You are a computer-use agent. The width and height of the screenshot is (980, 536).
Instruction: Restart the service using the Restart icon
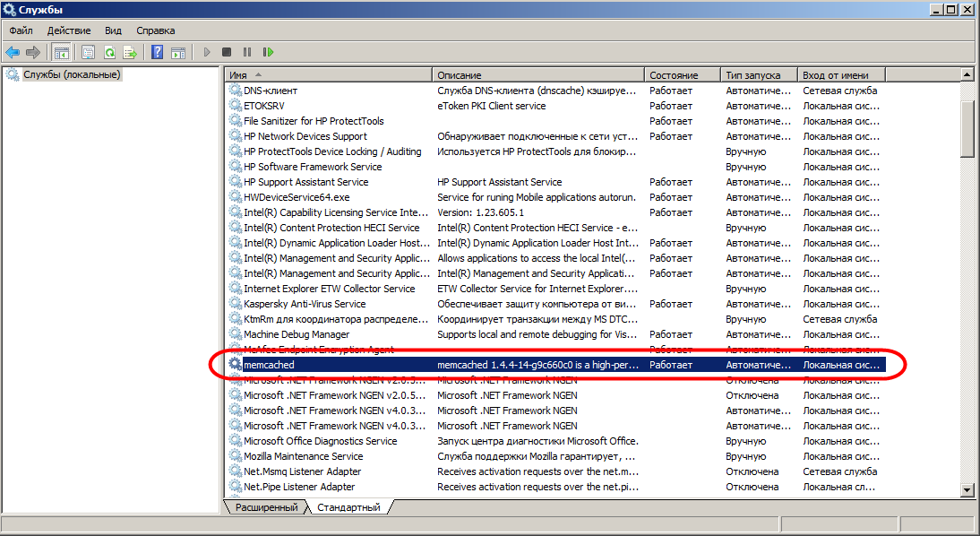point(267,52)
